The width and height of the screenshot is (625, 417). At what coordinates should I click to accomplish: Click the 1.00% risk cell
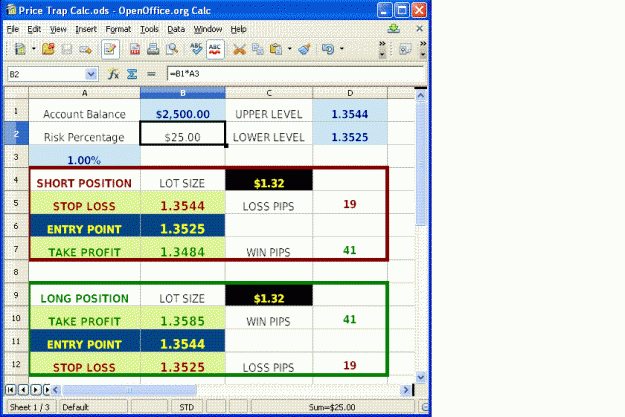click(85, 156)
